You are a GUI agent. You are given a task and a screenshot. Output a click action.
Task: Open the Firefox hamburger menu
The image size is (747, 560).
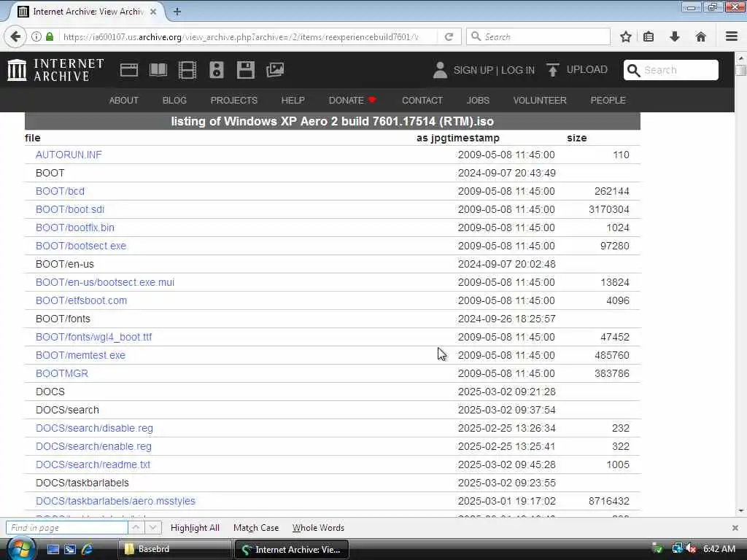(731, 36)
